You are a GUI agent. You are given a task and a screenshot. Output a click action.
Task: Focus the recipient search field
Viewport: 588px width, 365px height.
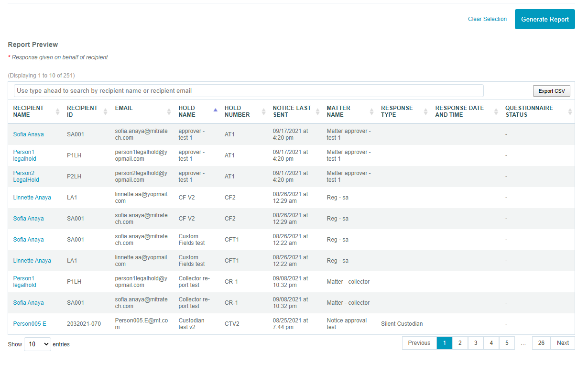tap(249, 90)
